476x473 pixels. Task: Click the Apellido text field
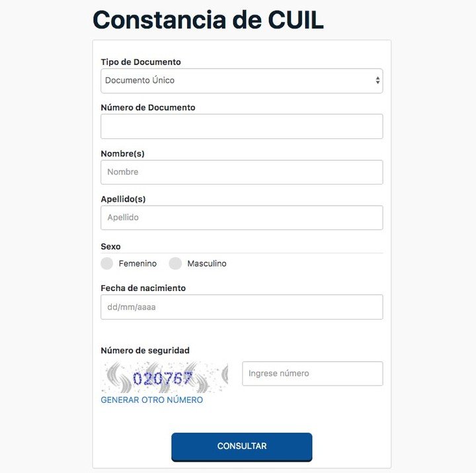coord(242,218)
